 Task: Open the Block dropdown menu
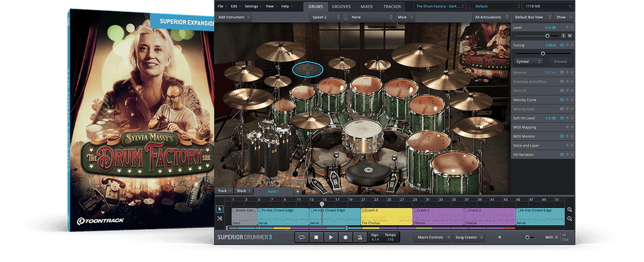click(x=244, y=191)
